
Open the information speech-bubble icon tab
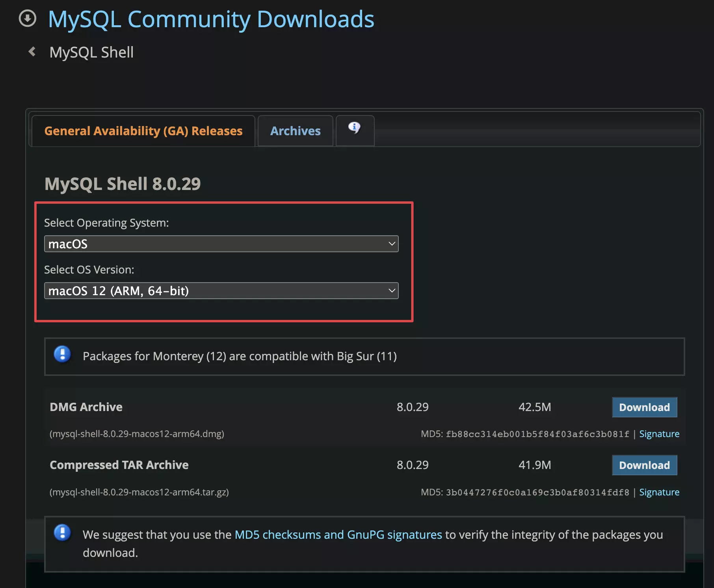(354, 128)
